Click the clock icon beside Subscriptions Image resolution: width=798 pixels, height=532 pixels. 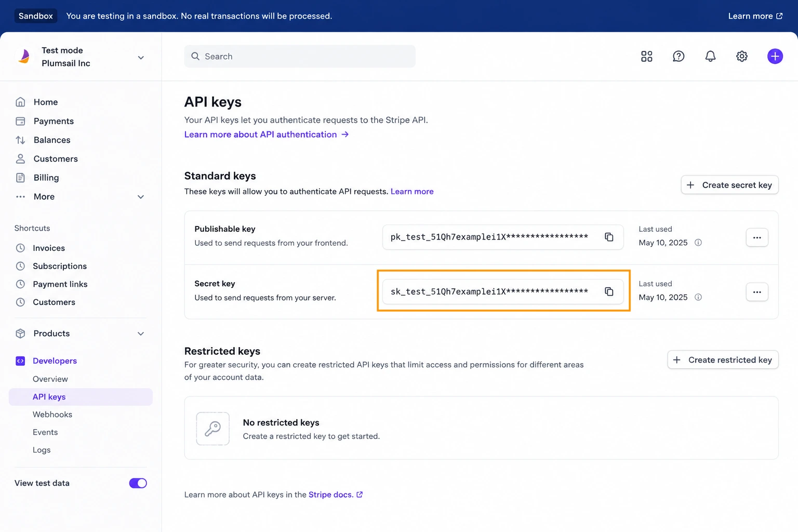coord(20,266)
